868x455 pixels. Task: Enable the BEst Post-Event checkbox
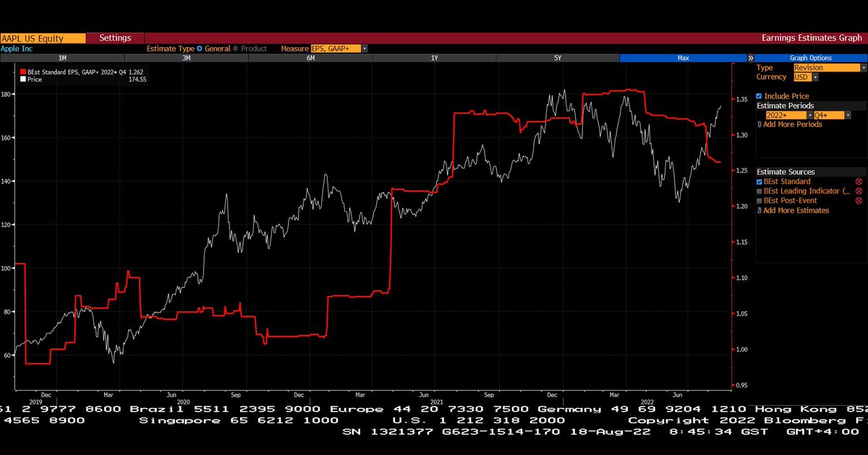759,200
